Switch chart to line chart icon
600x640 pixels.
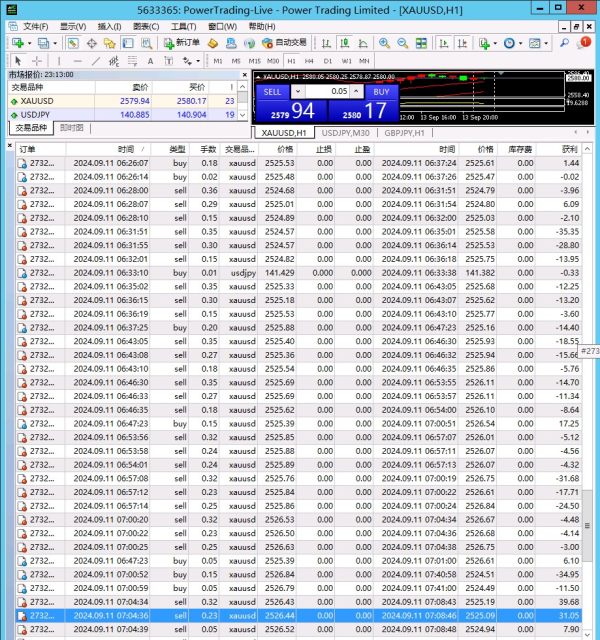point(363,43)
